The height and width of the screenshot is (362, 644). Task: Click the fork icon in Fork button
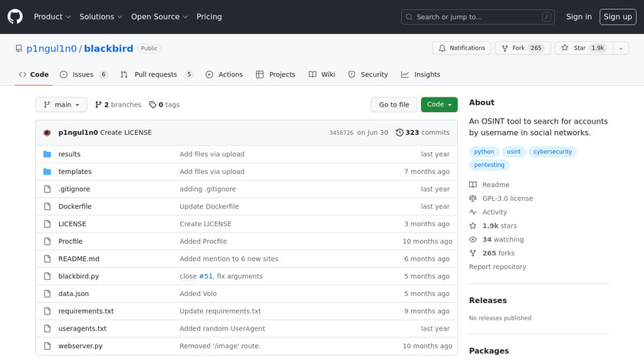pos(504,48)
